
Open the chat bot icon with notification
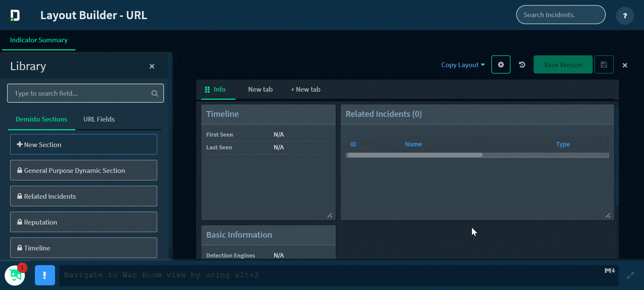pyautogui.click(x=15, y=275)
